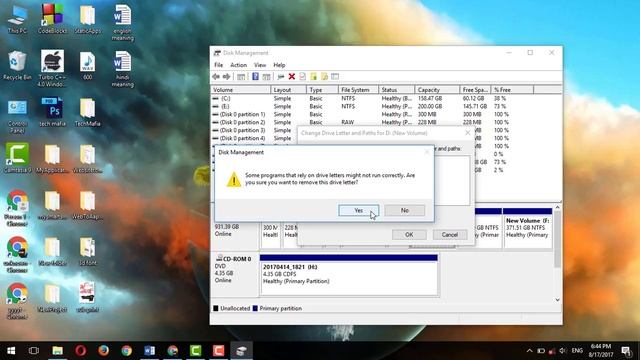Select Camtasia 9 desktop icon

(17, 158)
